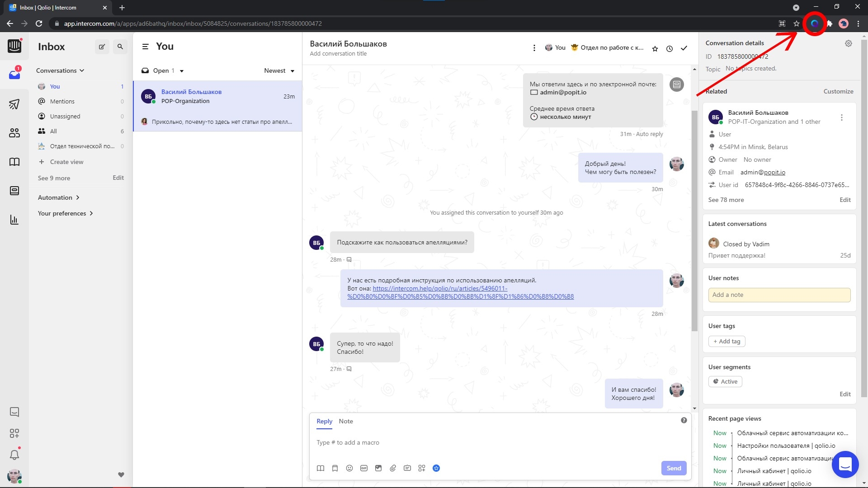Image resolution: width=868 pixels, height=488 pixels.
Task: Toggle the star priority on conversation
Action: [655, 48]
